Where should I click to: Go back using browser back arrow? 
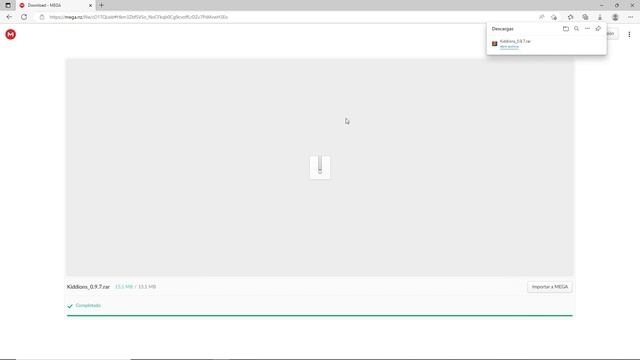click(x=9, y=17)
